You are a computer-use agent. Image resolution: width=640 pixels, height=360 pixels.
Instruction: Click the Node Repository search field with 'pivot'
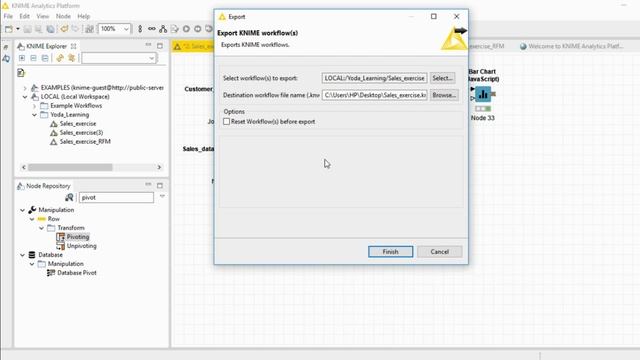(116, 198)
